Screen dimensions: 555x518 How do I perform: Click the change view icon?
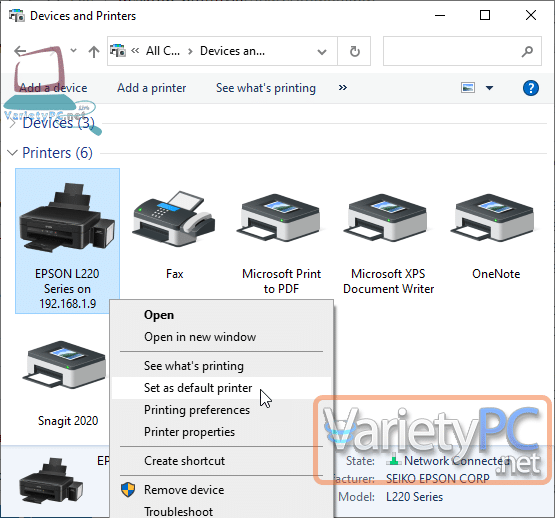pos(468,87)
